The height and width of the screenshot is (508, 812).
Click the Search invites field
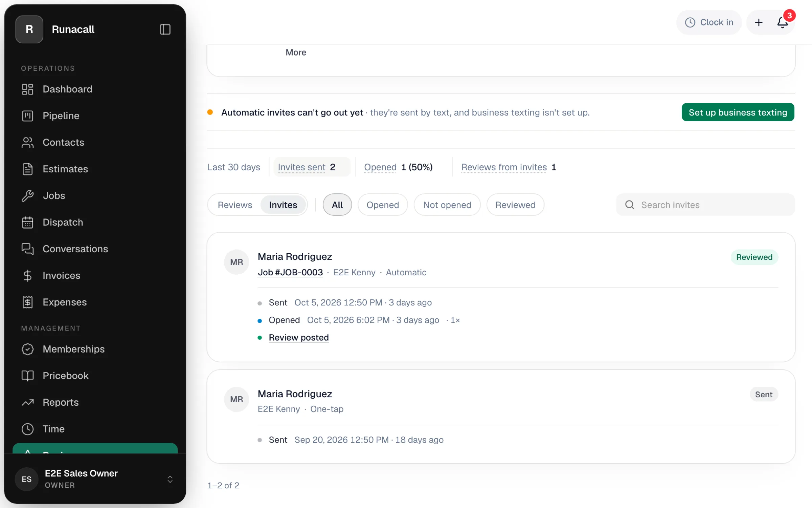705,205
